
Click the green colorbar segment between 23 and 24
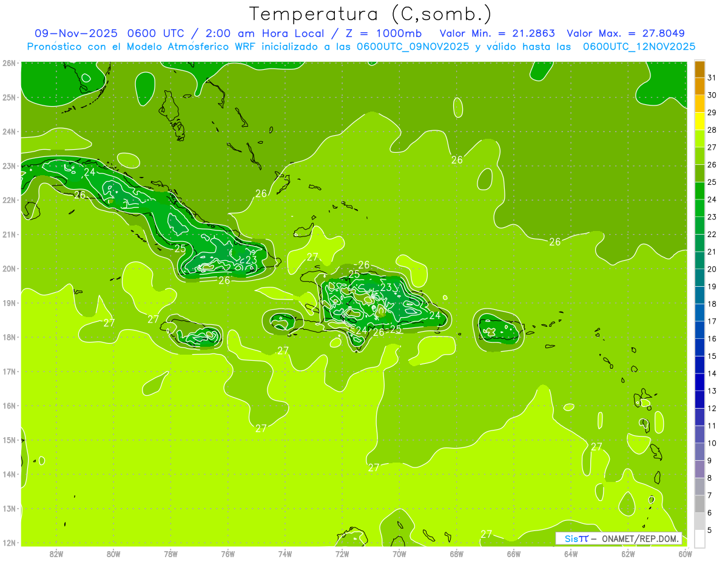click(699, 208)
